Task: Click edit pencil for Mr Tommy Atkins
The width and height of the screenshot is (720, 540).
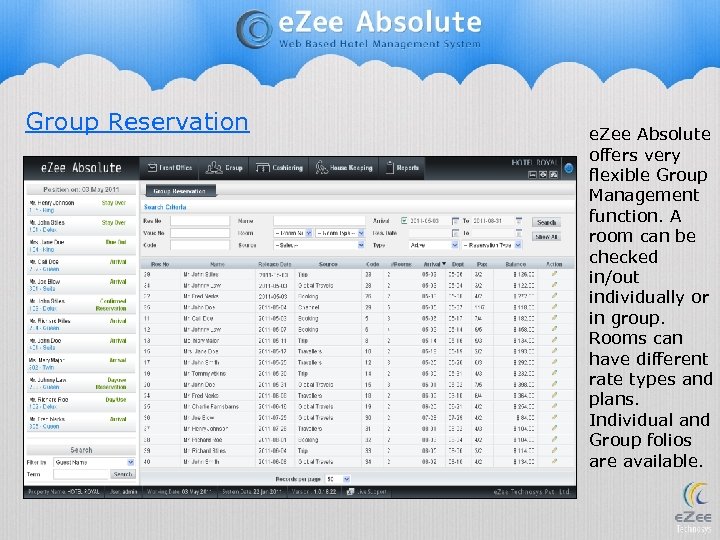Action: point(554,373)
